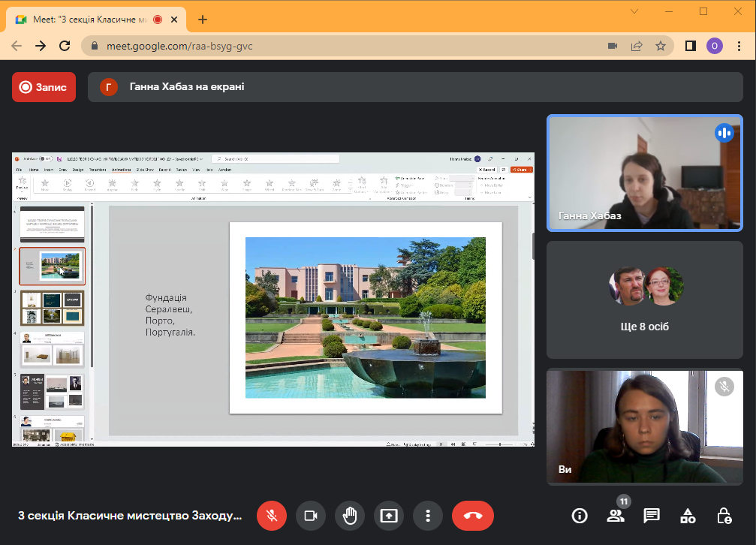This screenshot has height=545, width=756.
Task: Start presenting your screen
Action: coord(389,516)
